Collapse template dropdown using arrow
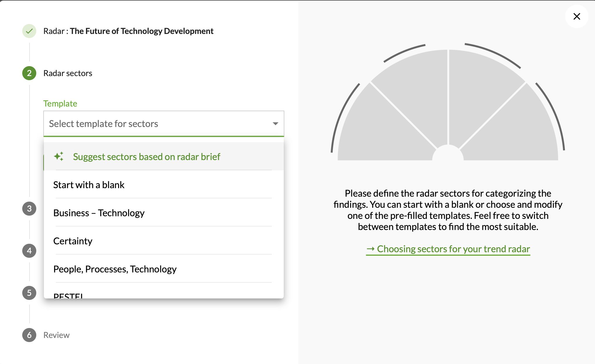Screen dimensions: 595x364 point(275,124)
